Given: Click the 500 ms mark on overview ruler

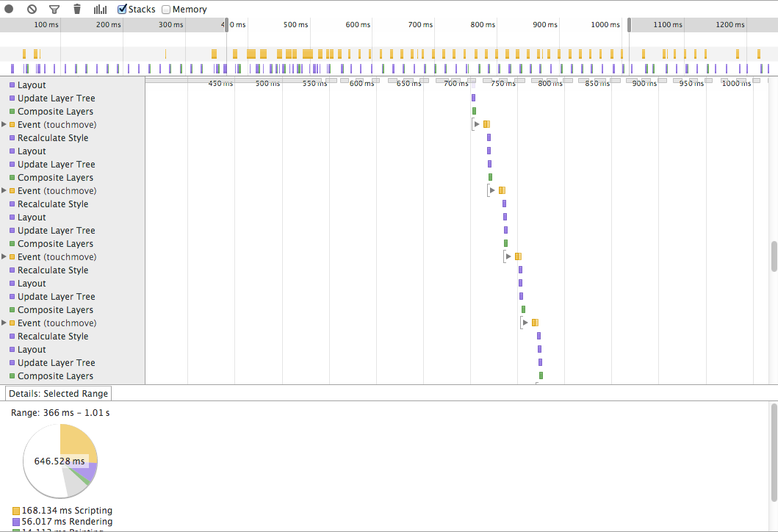Looking at the screenshot, I should coord(295,25).
